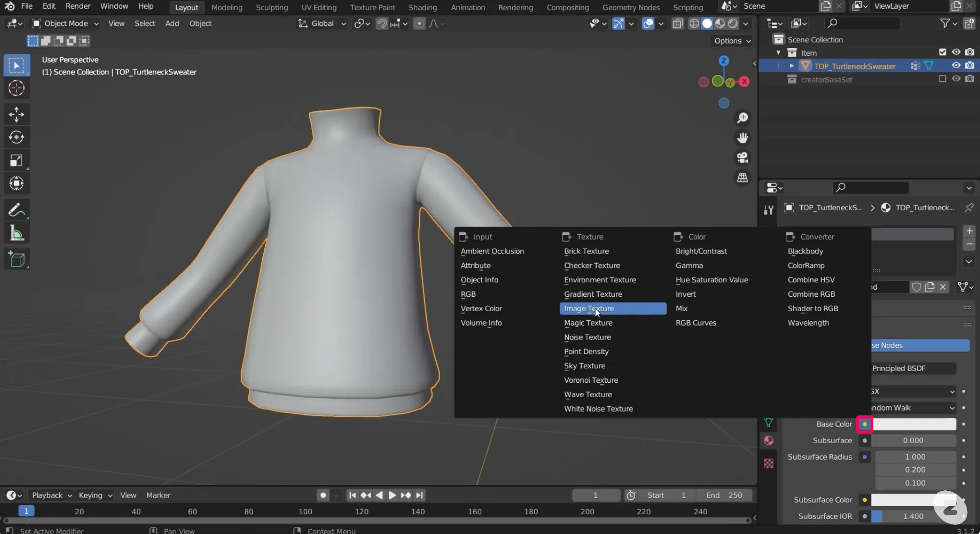
Task: Open the Playback dropdown
Action: [x=51, y=495]
